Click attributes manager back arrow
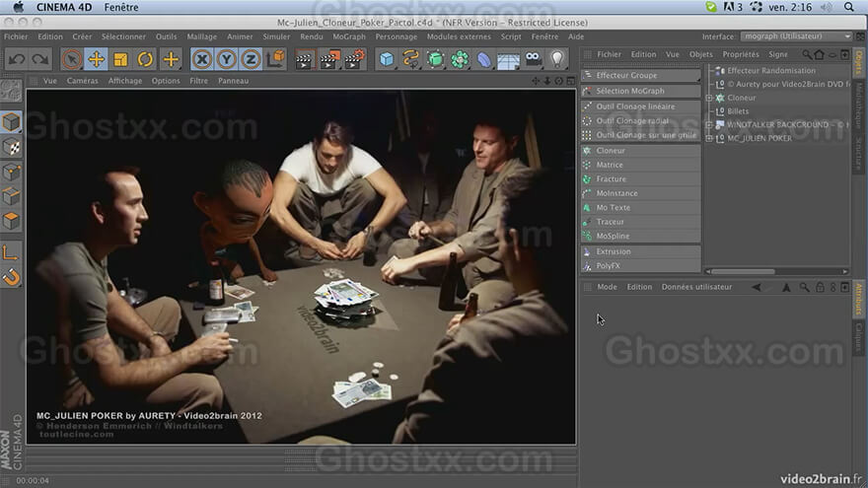Viewport: 868px width, 488px height. point(756,287)
